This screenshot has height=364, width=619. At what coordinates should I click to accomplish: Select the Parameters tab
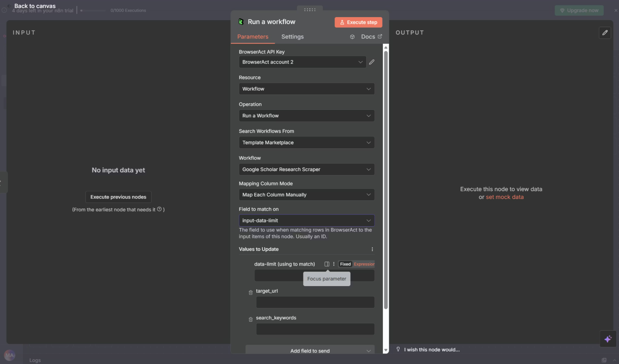tap(253, 37)
